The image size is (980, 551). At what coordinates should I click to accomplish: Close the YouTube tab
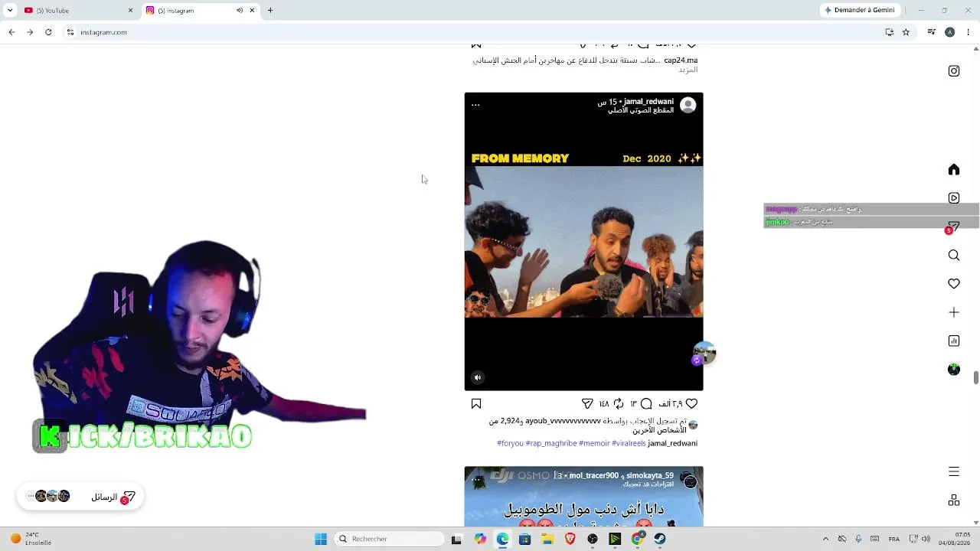point(130,11)
